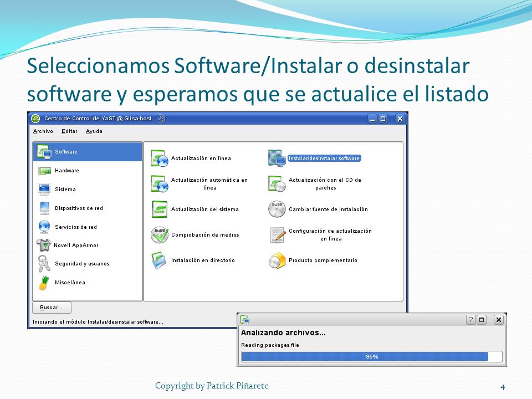Open the Actualización automática en línea icon

160,183
